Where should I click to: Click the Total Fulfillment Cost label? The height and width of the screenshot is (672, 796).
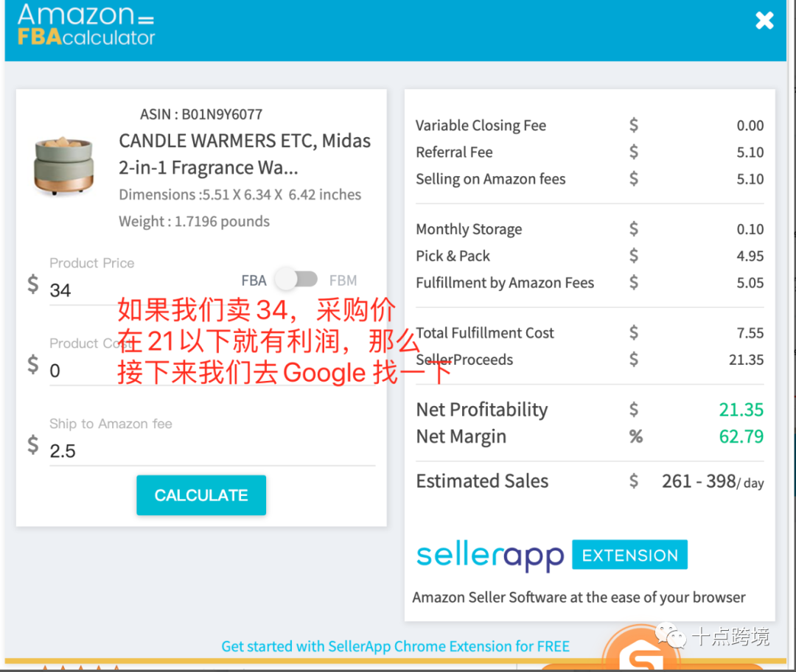tap(485, 333)
